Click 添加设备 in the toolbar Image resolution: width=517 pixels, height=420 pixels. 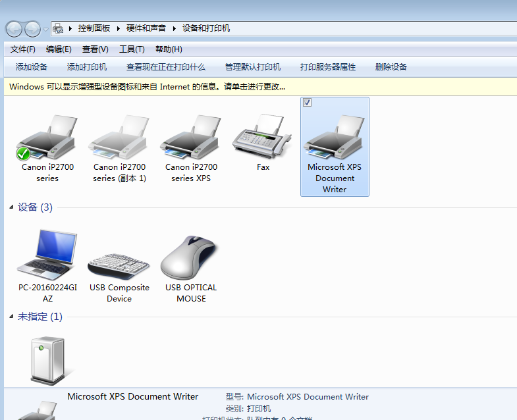[32, 67]
